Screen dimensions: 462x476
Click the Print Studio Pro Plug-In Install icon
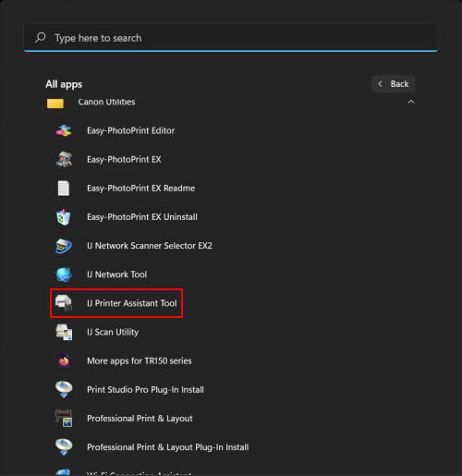(64, 389)
